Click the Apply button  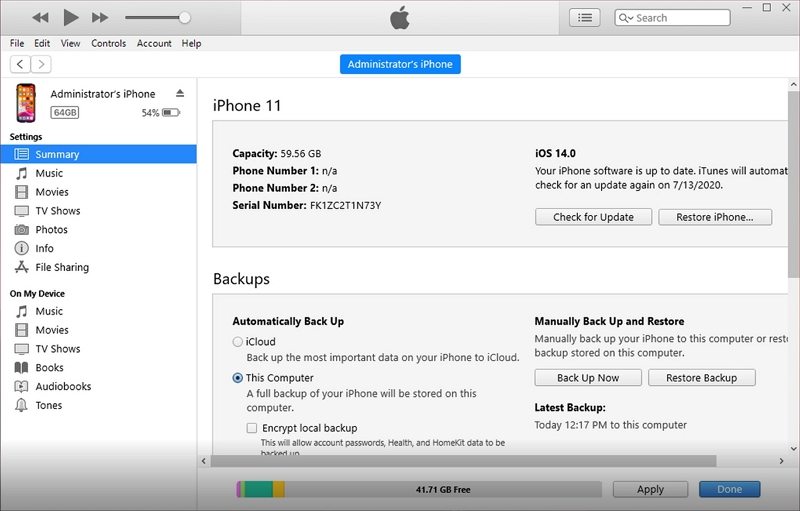tap(651, 490)
